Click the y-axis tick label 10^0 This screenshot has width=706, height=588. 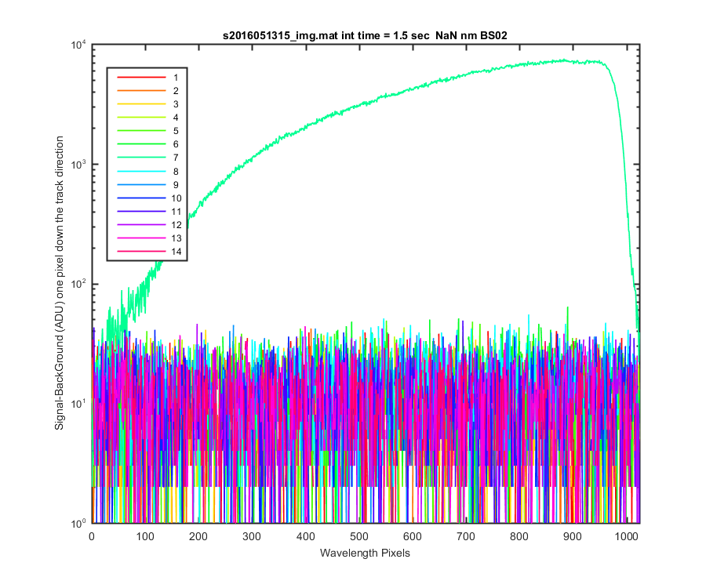click(78, 523)
